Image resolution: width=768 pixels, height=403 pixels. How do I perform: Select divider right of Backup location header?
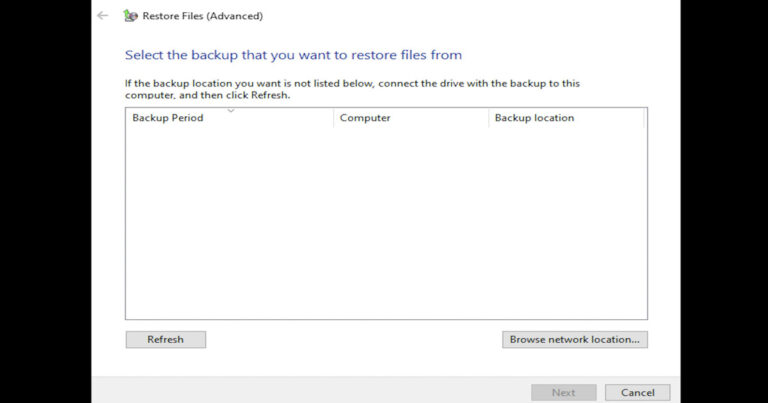[644, 118]
